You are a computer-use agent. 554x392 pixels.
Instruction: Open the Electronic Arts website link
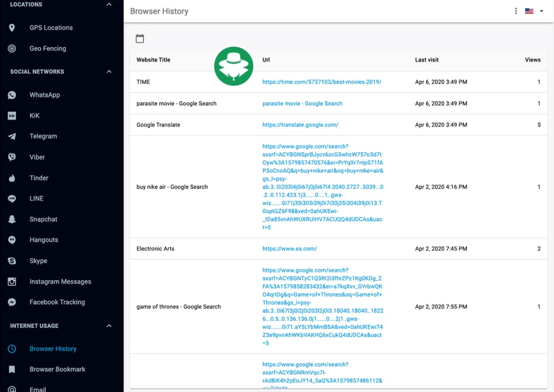[x=289, y=248]
